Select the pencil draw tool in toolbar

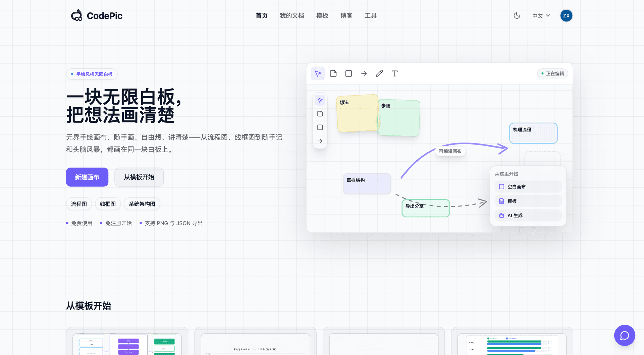[379, 73]
